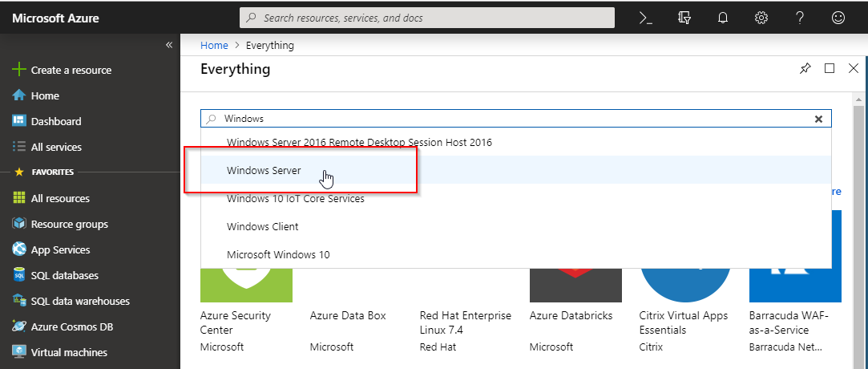Open All services in the sidebar
Screen dimensions: 868x369
point(56,147)
